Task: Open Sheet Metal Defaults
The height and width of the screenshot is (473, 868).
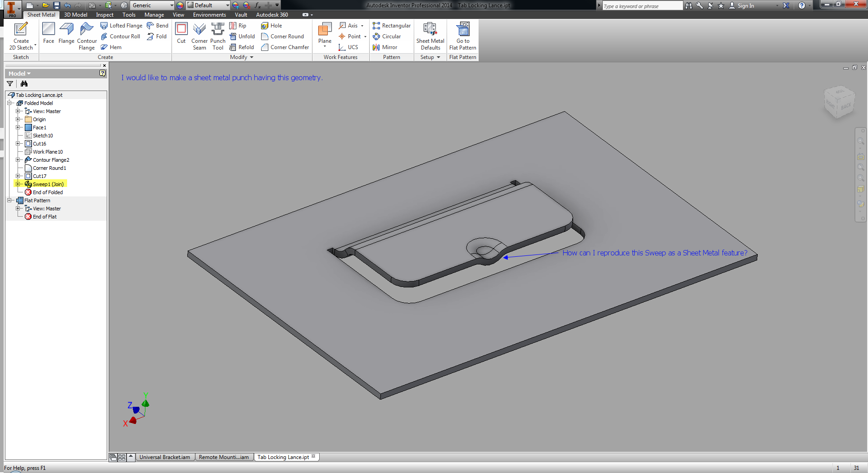Action: coord(430,30)
